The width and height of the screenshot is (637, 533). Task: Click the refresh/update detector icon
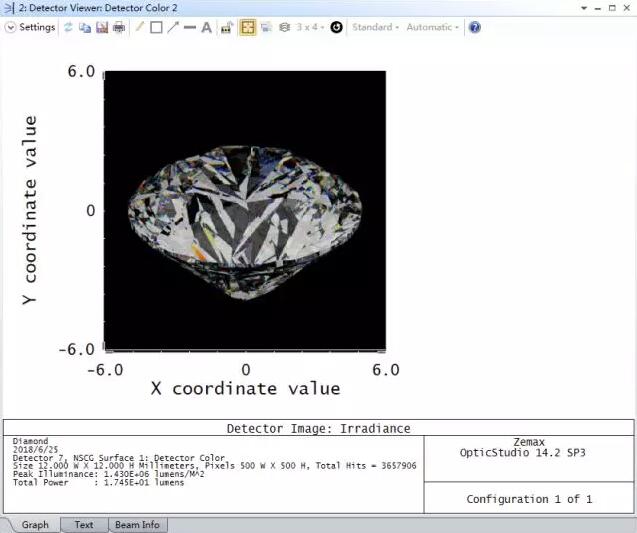70,27
